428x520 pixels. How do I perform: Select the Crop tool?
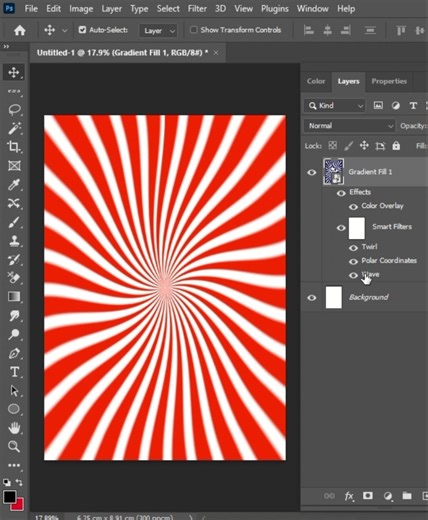14,147
